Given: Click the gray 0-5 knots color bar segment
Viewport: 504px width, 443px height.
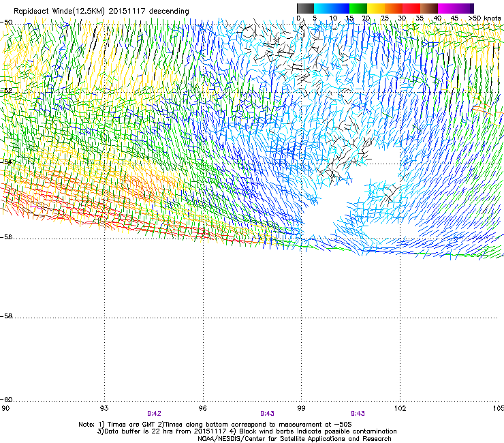Looking at the screenshot, I should click(305, 8).
